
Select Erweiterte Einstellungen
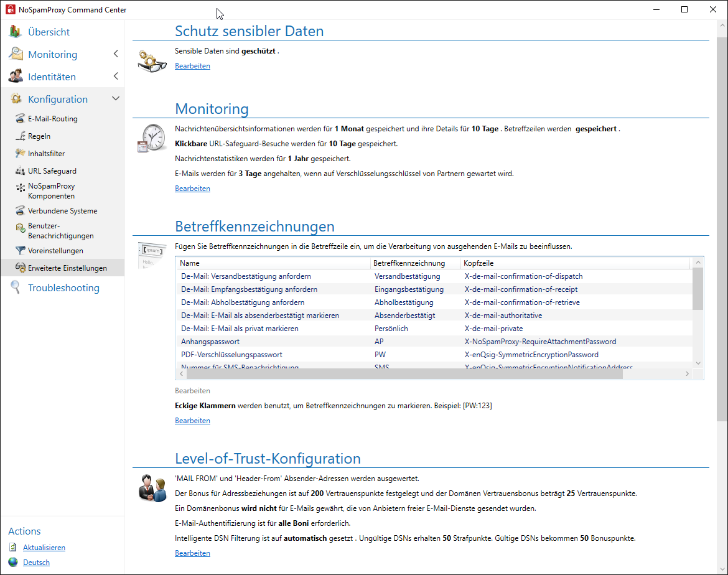point(67,268)
